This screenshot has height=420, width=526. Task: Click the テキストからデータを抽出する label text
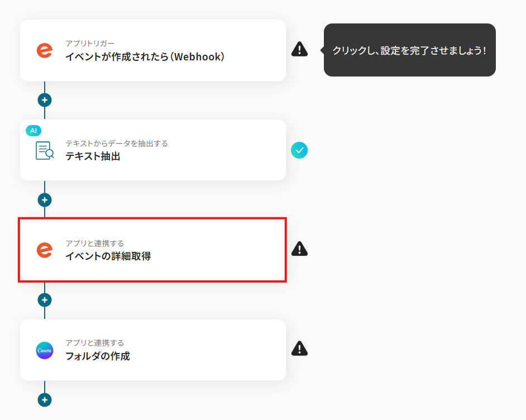(117, 143)
